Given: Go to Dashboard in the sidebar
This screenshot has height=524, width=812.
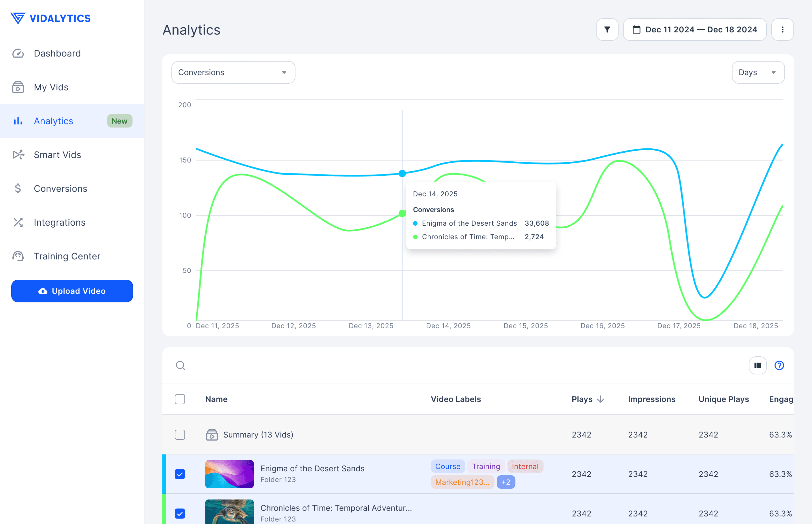Looking at the screenshot, I should (72, 53).
